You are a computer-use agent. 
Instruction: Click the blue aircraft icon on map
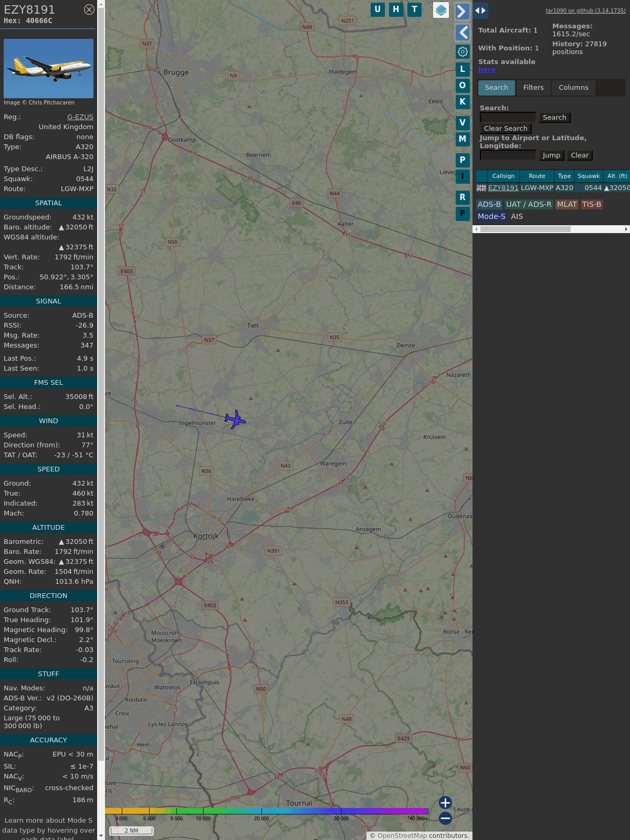coord(235,419)
